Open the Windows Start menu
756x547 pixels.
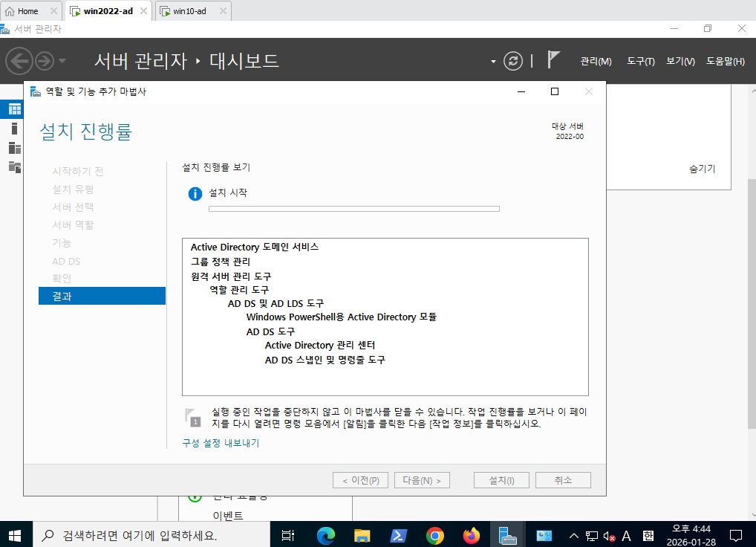coord(15,535)
